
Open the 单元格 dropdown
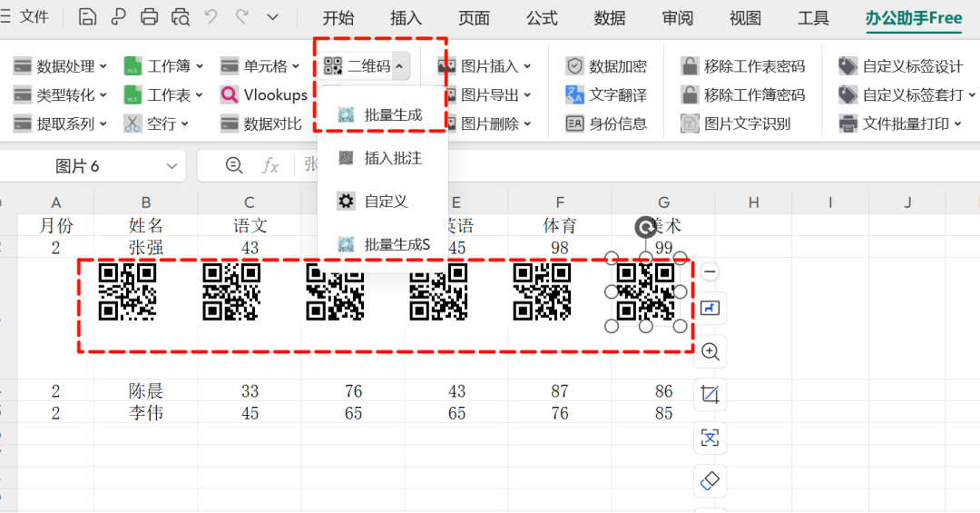coord(260,65)
